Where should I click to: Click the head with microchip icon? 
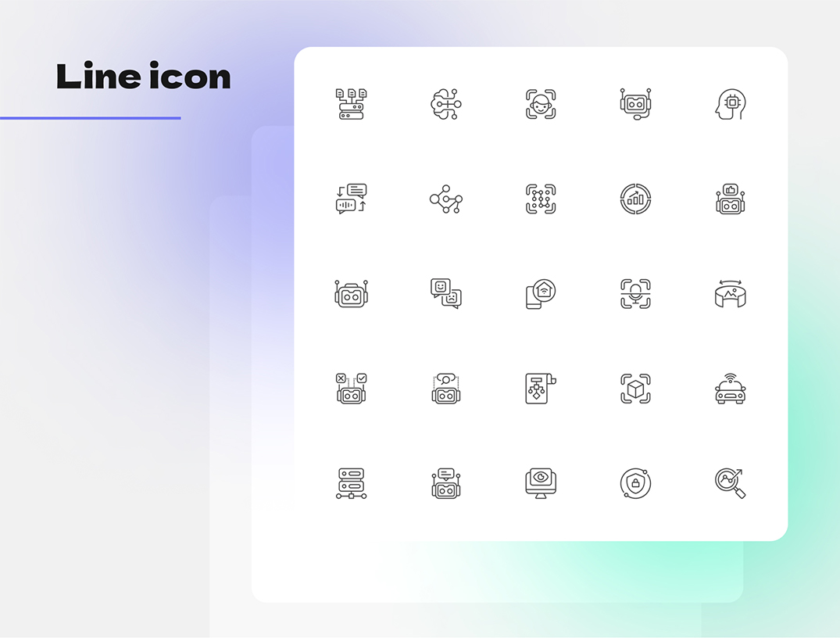coord(730,104)
